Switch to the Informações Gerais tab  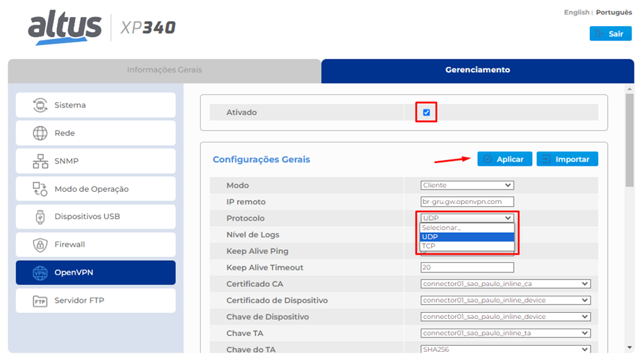coord(164,71)
